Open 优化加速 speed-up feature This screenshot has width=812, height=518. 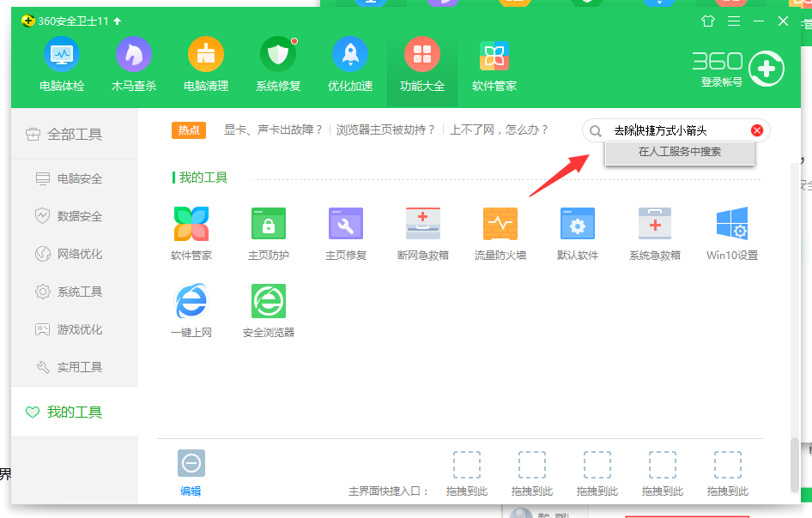point(349,62)
